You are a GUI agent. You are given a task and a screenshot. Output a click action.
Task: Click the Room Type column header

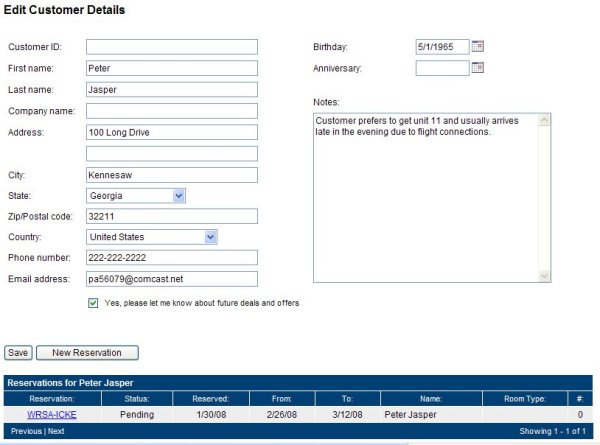(x=525, y=399)
